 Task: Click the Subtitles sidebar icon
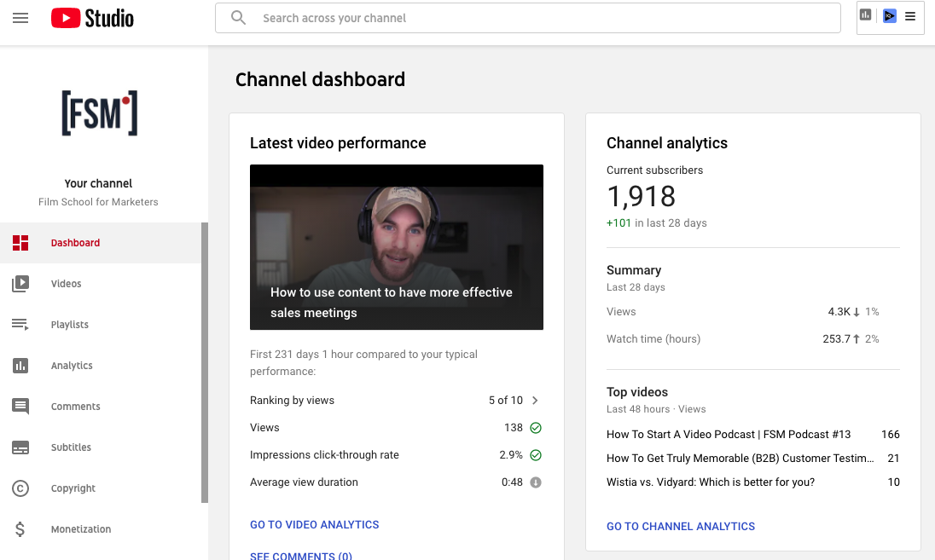(20, 447)
